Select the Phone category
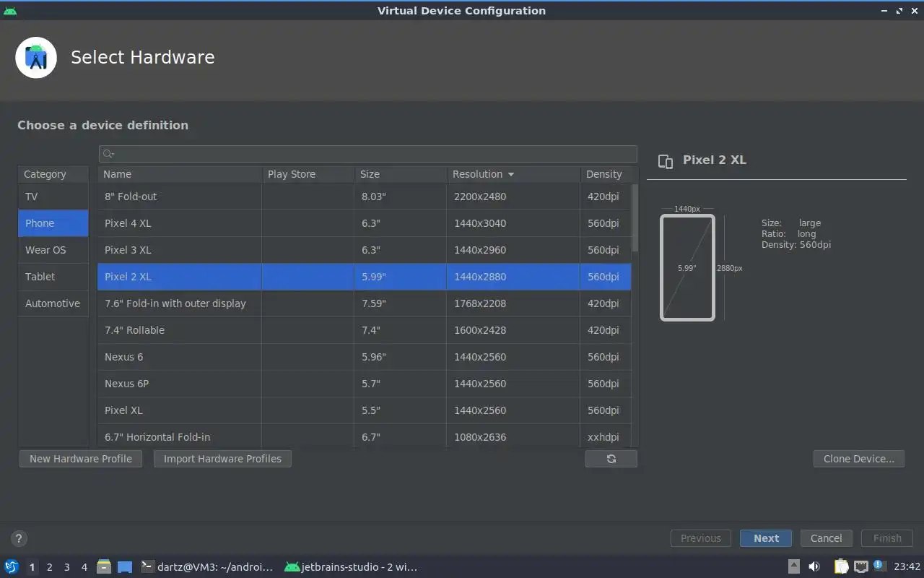The width and height of the screenshot is (924, 578). pyautogui.click(x=53, y=223)
